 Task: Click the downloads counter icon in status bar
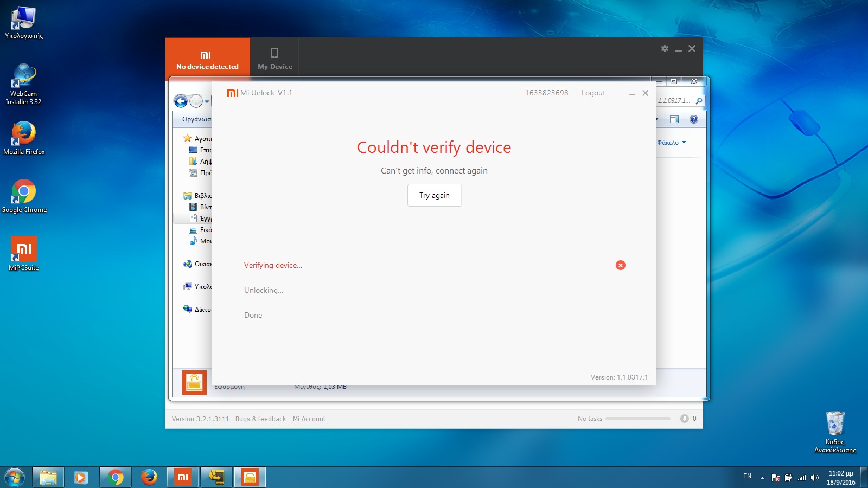685,419
